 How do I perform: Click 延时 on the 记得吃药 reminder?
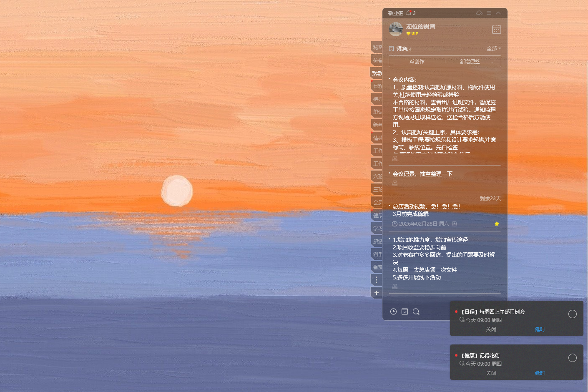pyautogui.click(x=540, y=373)
